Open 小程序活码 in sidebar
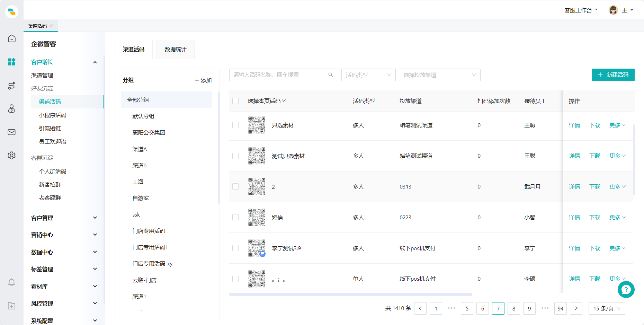The width and height of the screenshot is (644, 325). coord(53,115)
